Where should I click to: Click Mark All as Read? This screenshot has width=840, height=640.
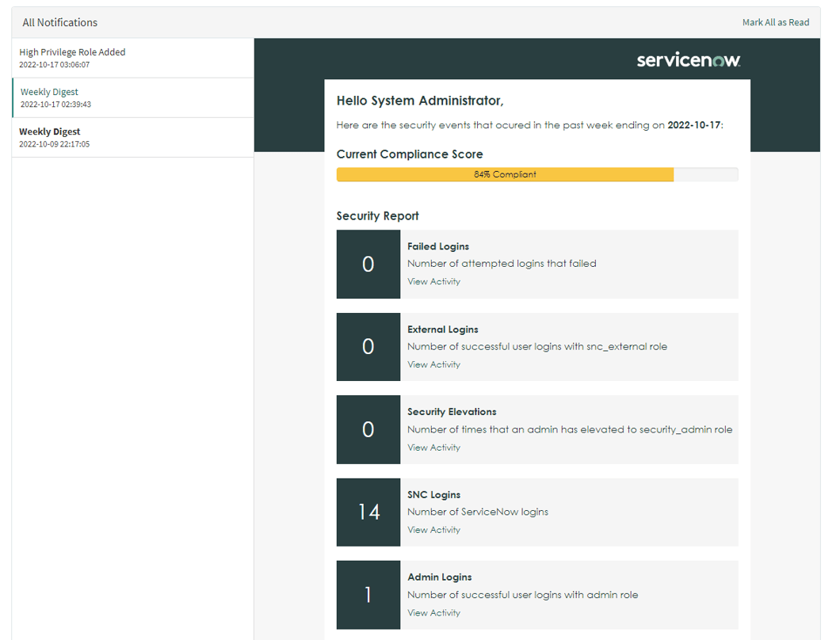pyautogui.click(x=775, y=22)
